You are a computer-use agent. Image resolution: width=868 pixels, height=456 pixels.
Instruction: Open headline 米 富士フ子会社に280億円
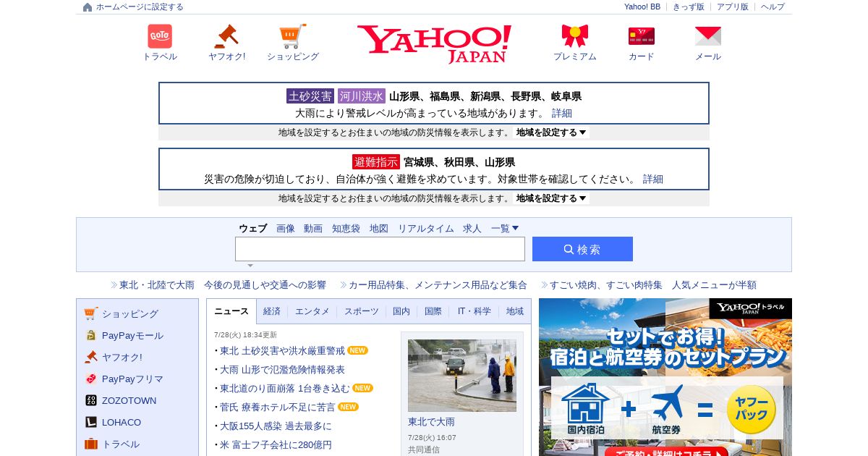[x=276, y=444]
